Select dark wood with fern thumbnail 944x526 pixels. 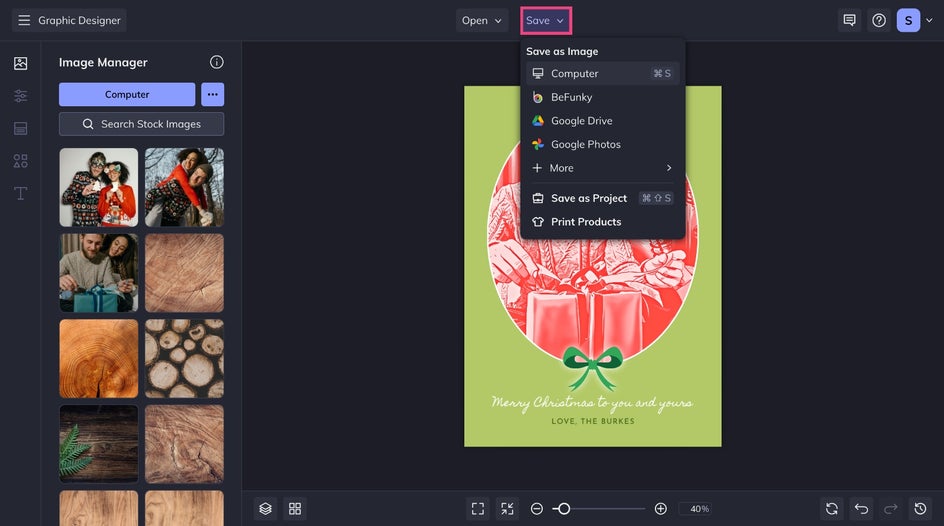[99, 444]
